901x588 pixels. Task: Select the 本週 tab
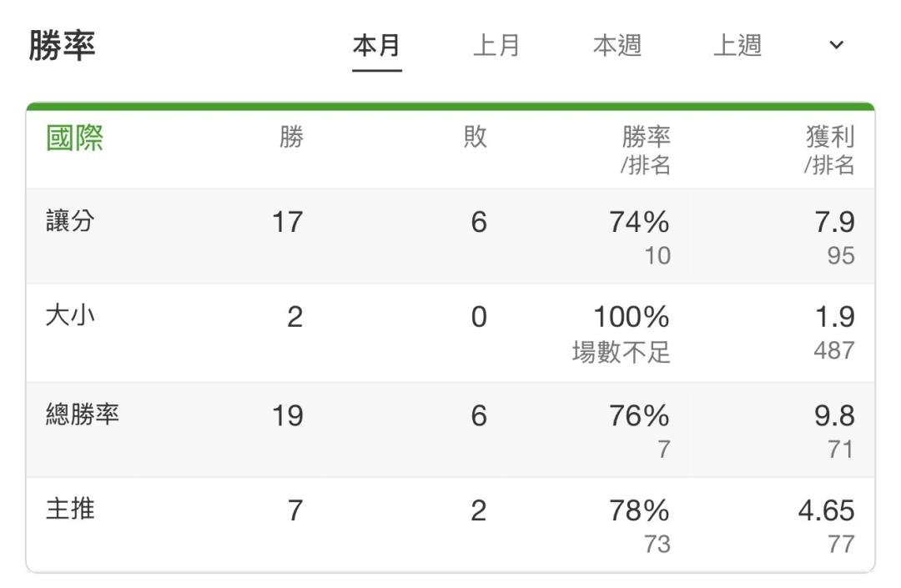pos(617,46)
